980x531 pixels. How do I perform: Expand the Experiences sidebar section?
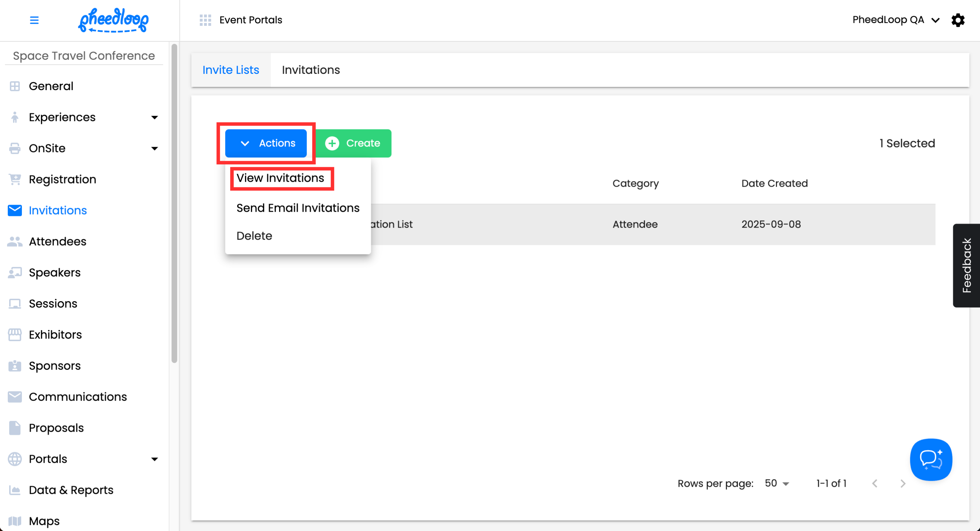154,117
